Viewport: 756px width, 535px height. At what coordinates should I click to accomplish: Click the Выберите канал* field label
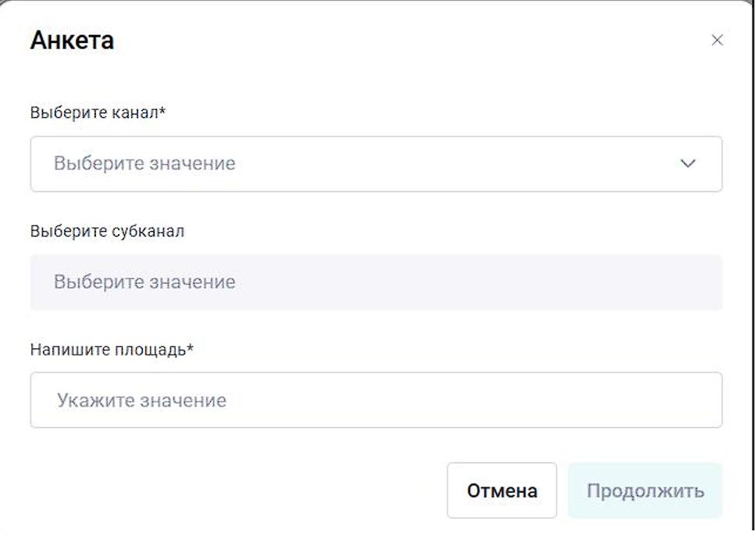pos(98,112)
